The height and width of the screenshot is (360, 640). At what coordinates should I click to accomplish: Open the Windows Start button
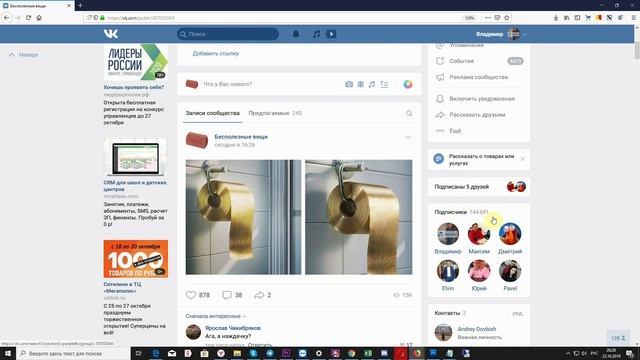point(8,353)
